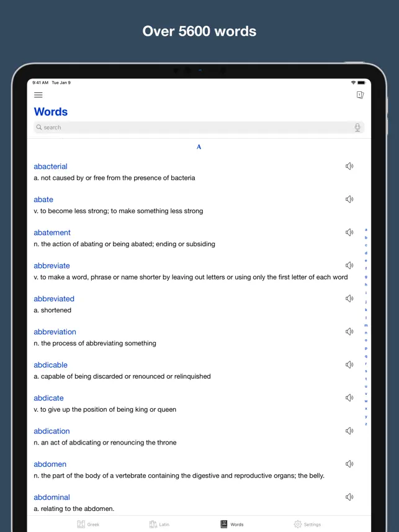Play pronunciation for abbreviation
The height and width of the screenshot is (532, 399).
pos(349,332)
